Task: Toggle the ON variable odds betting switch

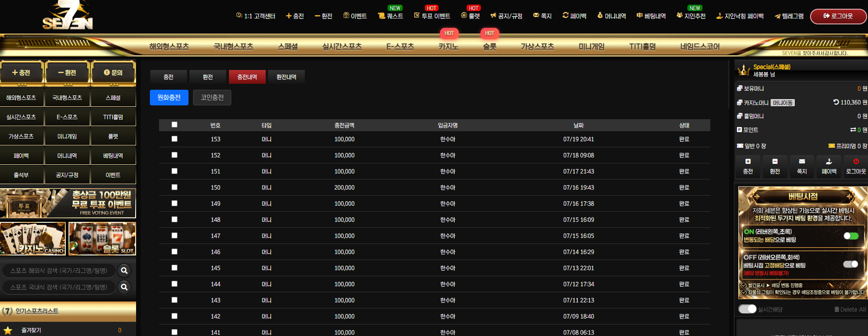Action: [851, 236]
